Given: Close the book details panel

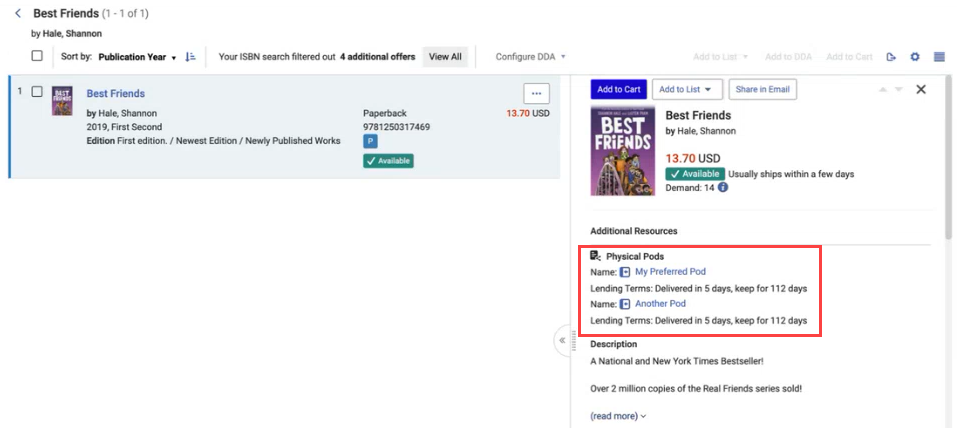Looking at the screenshot, I should (921, 90).
